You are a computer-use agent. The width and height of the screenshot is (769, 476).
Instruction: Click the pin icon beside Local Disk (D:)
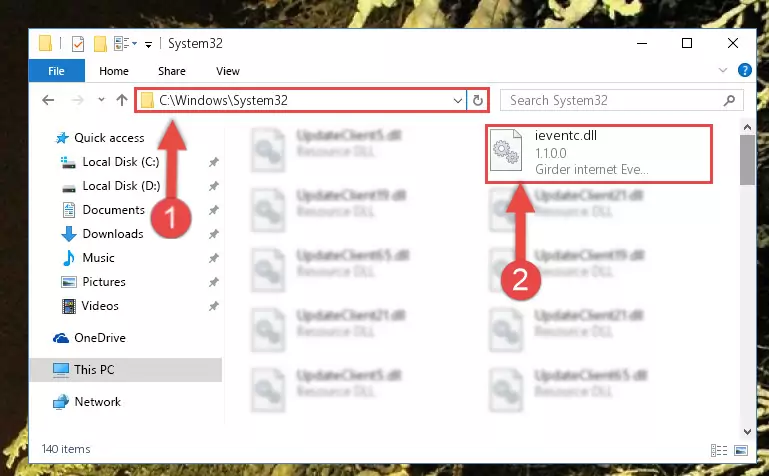tap(213, 186)
